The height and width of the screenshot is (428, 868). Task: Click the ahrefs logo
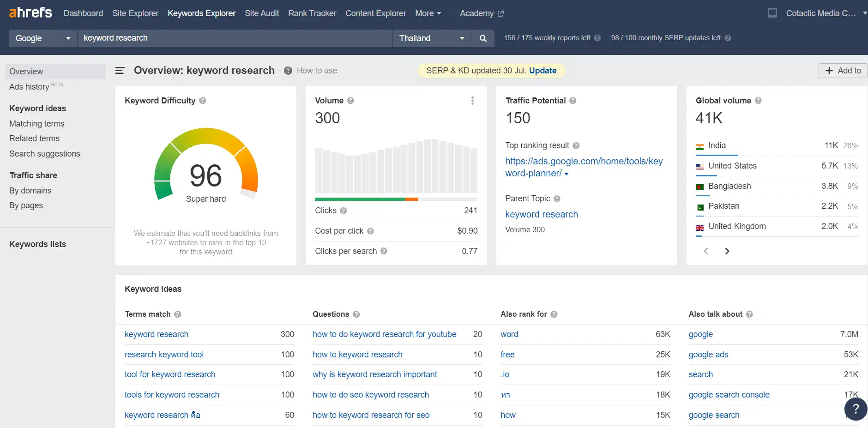30,13
